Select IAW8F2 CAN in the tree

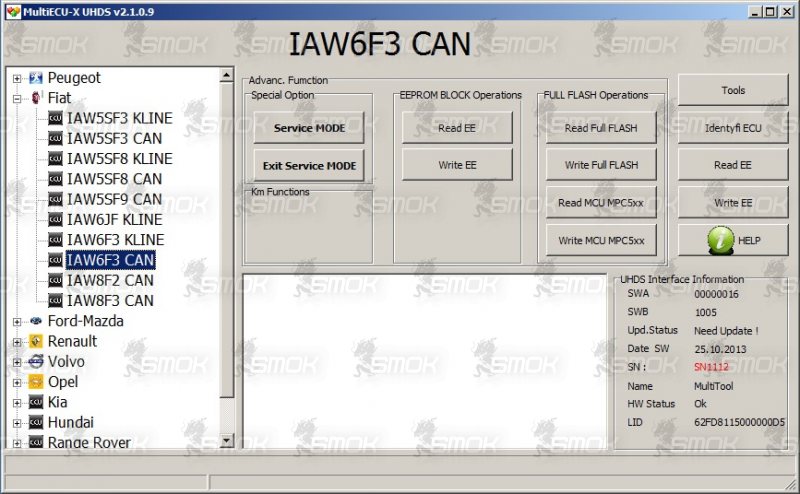(x=110, y=281)
